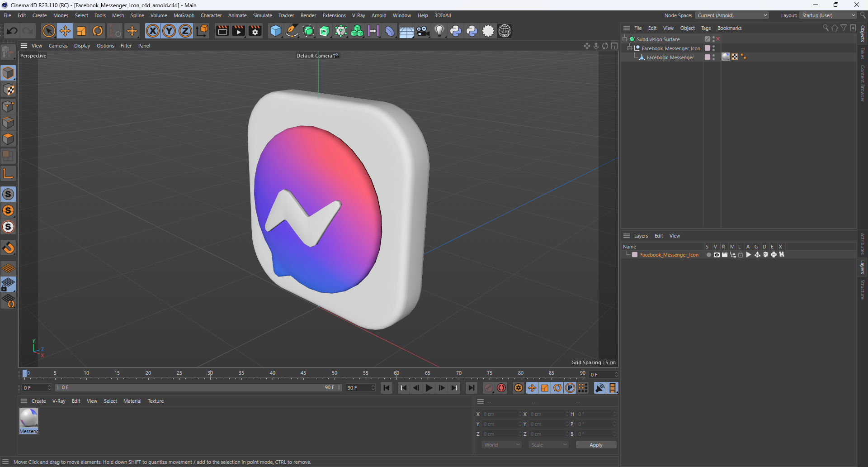
Task: Open Object Manager Tags menu
Action: [x=706, y=28]
